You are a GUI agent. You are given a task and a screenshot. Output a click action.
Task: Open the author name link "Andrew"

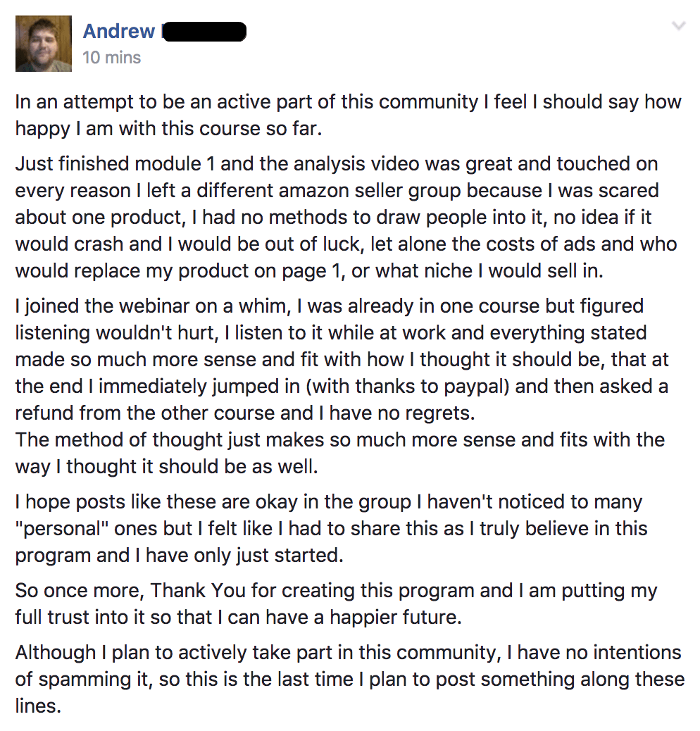[118, 31]
